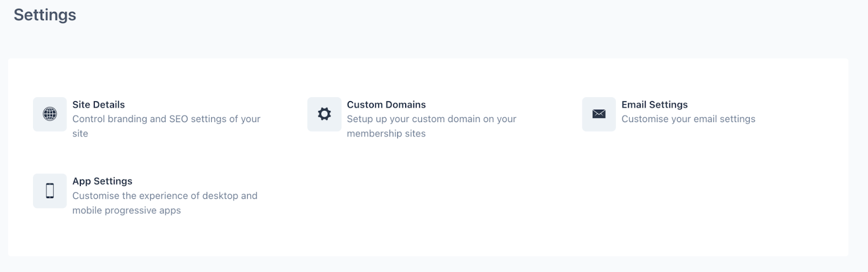Image resolution: width=868 pixels, height=272 pixels.
Task: Click the mobile phone icon for App Settings
Action: tap(49, 191)
